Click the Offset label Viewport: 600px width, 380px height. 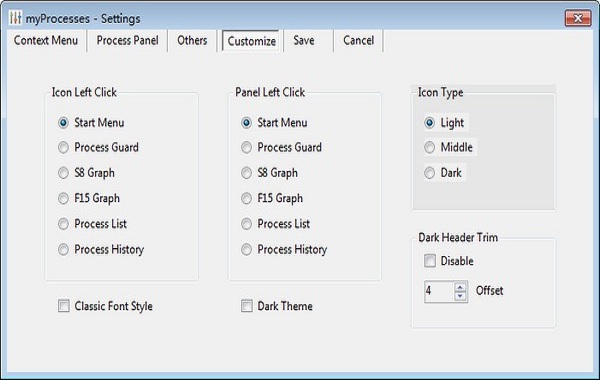coord(489,291)
